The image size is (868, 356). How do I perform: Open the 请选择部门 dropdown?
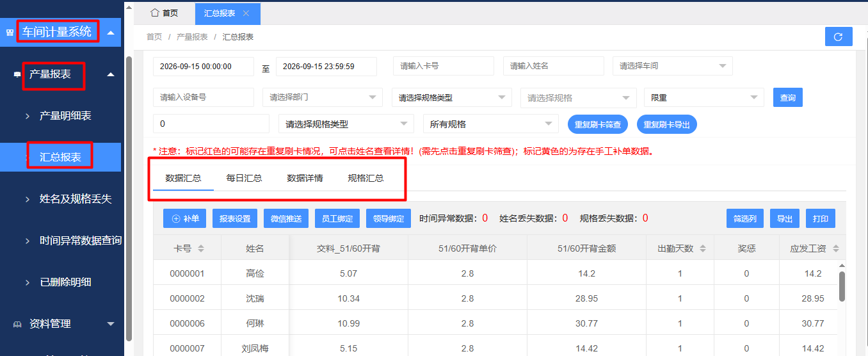click(323, 97)
